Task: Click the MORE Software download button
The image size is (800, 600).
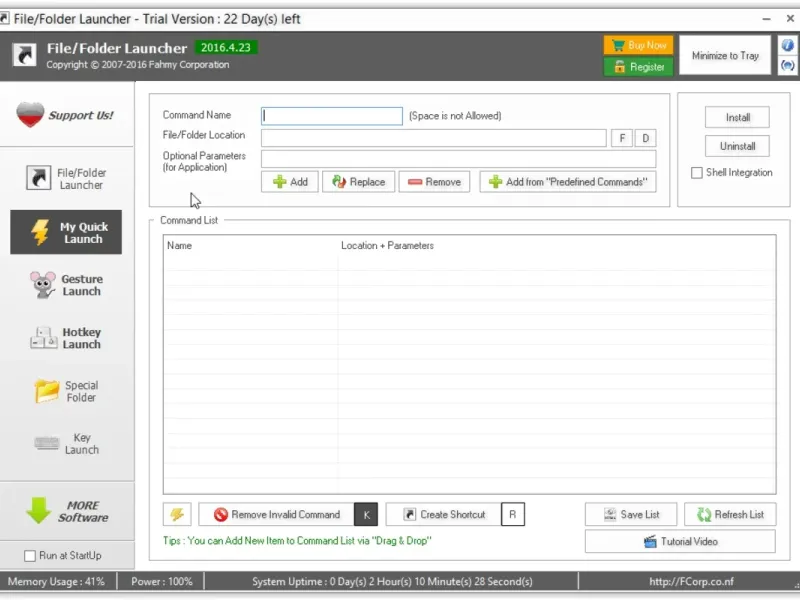Action: (66, 511)
